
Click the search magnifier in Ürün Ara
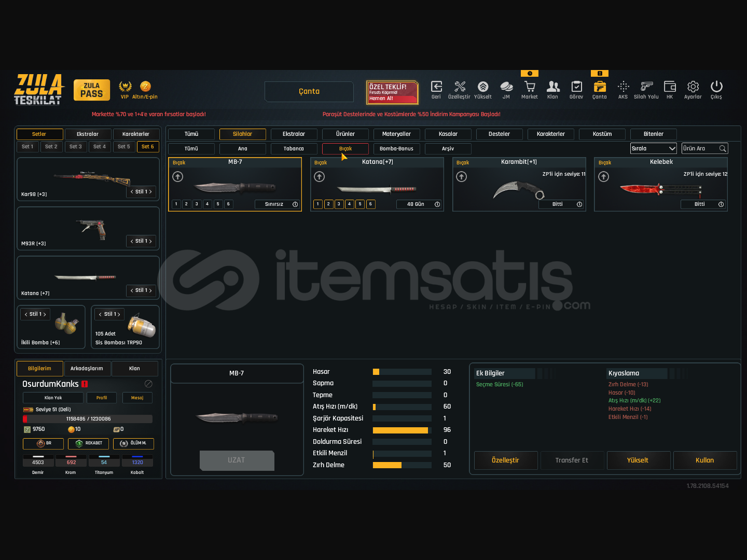coord(723,148)
